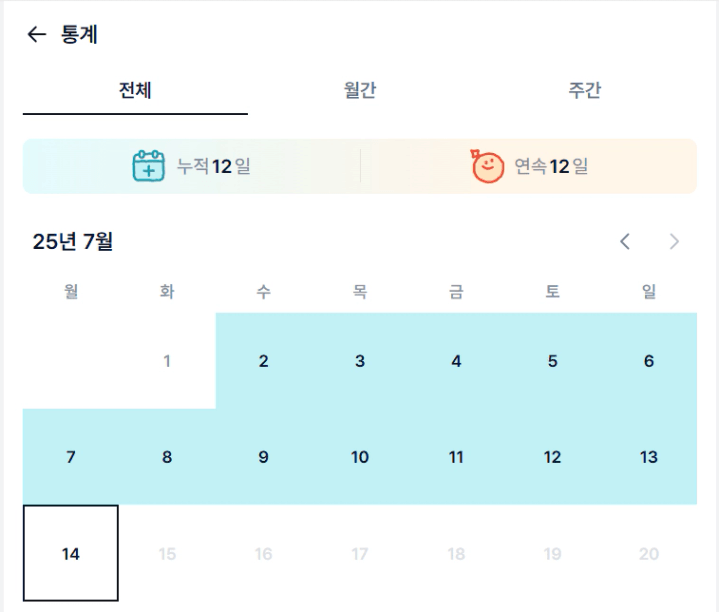
Task: Select July 14 on the calendar
Action: [x=71, y=553]
